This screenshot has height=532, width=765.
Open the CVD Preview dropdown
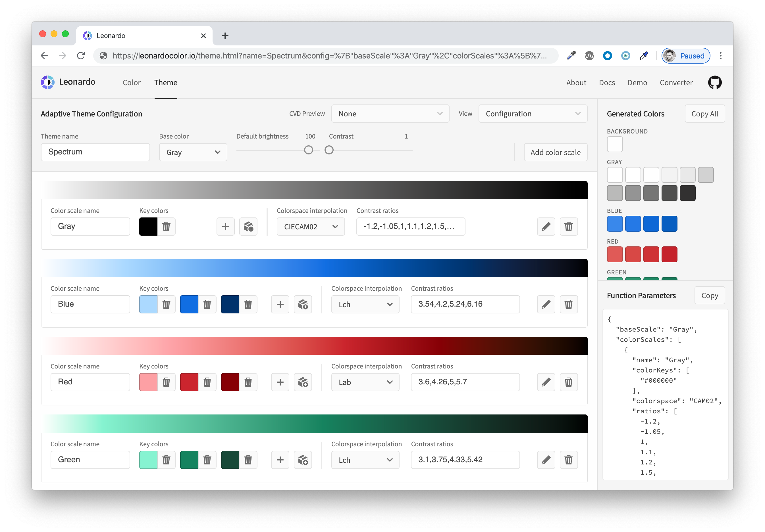(390, 114)
